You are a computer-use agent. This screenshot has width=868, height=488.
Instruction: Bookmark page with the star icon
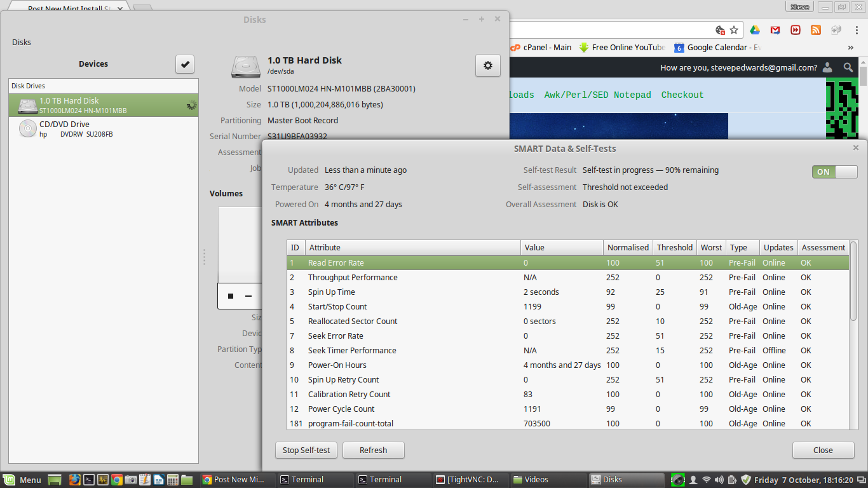point(734,30)
